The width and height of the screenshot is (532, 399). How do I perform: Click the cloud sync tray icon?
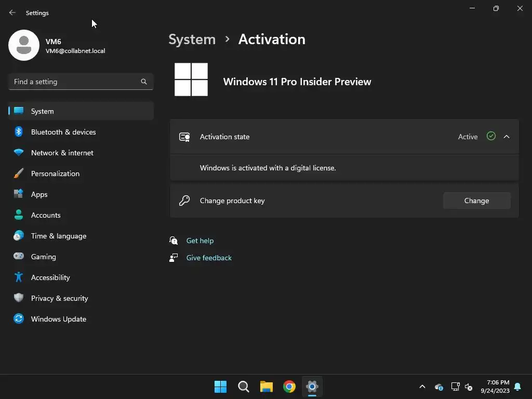438,387
